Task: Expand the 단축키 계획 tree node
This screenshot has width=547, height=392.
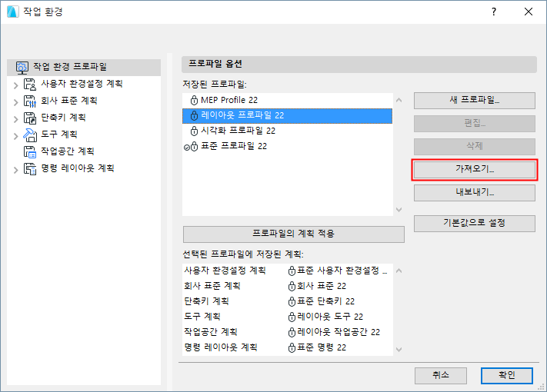Action: (15, 119)
